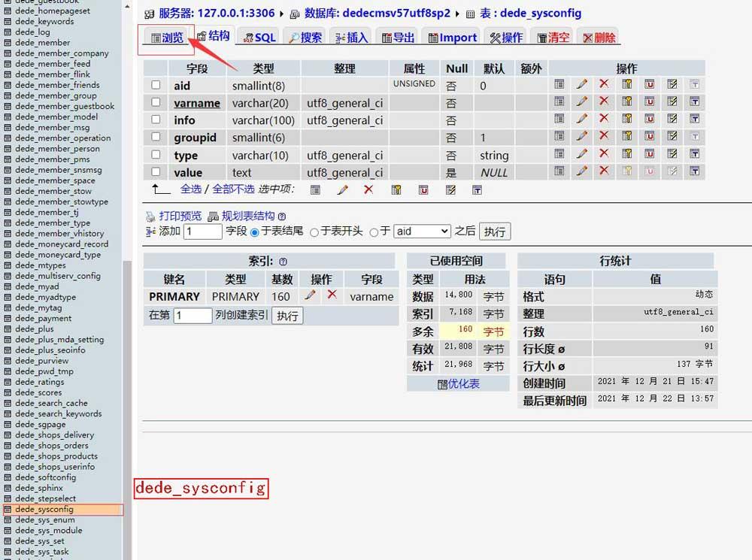Open 规划表结构 link
This screenshot has height=560, width=752.
tap(248, 216)
